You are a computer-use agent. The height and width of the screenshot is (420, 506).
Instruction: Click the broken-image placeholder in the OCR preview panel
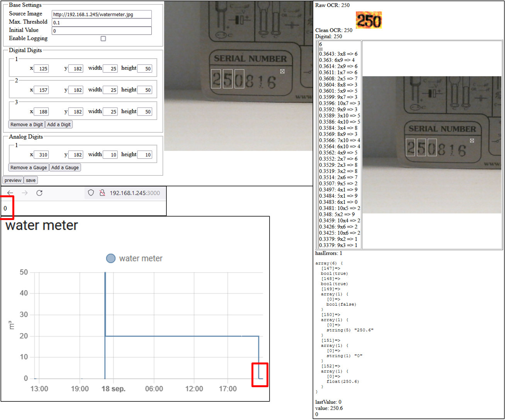[472, 141]
